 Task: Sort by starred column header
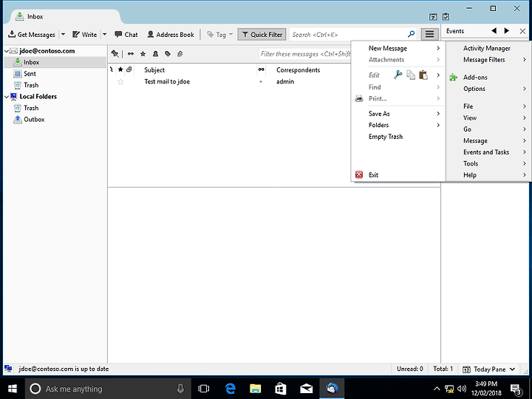[x=120, y=69]
